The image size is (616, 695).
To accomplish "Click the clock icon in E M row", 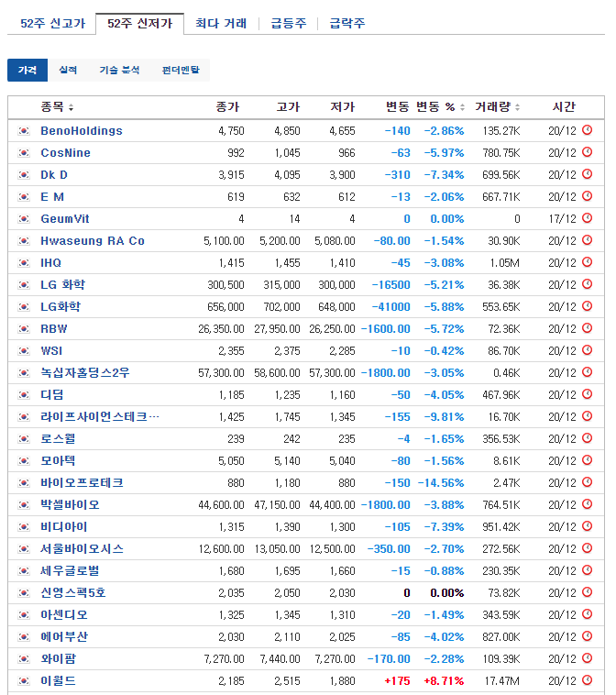I will coord(588,196).
